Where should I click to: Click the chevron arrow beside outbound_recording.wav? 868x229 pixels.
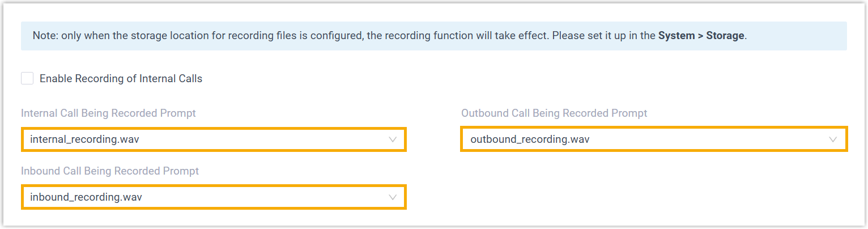click(x=833, y=139)
